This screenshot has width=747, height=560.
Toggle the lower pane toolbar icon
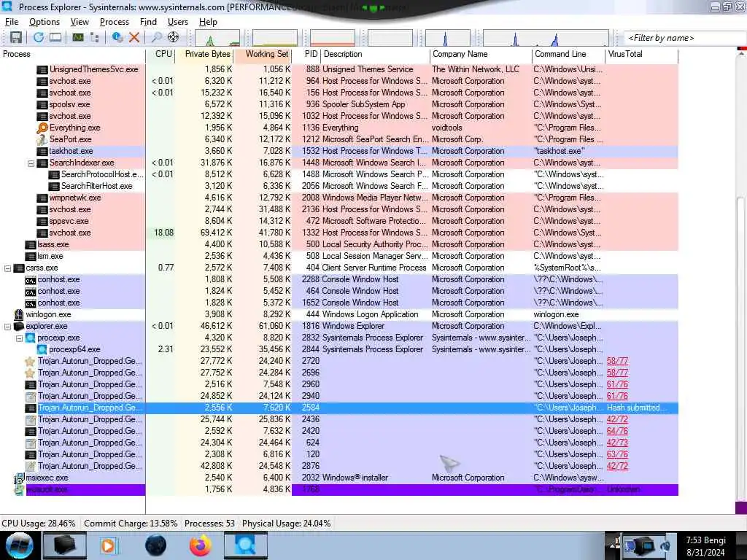[x=55, y=37]
